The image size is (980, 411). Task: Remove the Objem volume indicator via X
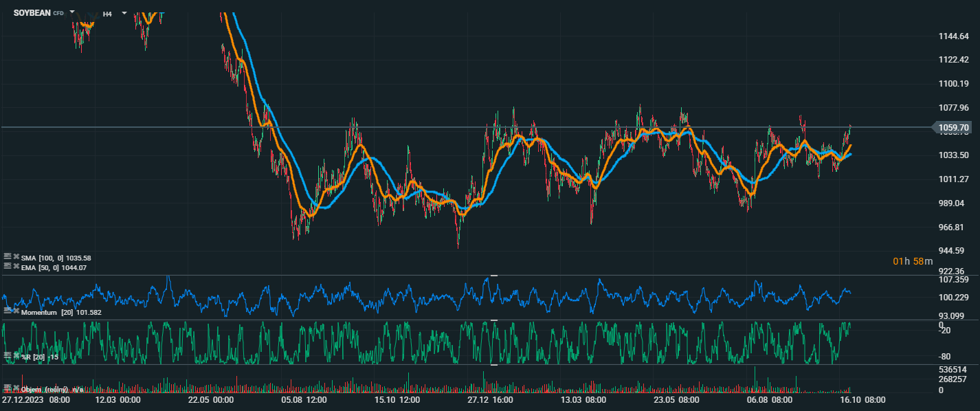(x=16, y=388)
